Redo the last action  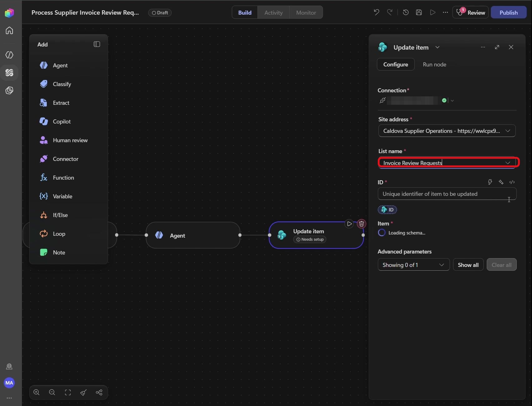point(390,12)
